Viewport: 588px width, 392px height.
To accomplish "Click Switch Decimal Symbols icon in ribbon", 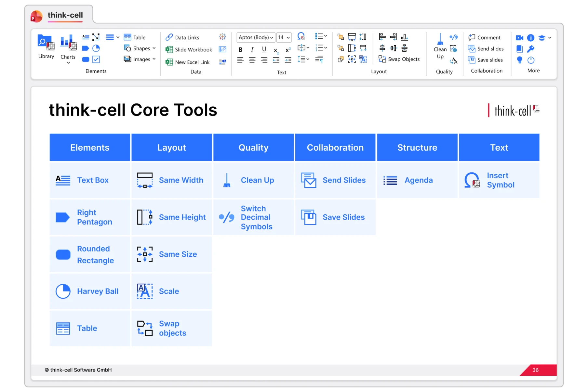I will pyautogui.click(x=454, y=37).
